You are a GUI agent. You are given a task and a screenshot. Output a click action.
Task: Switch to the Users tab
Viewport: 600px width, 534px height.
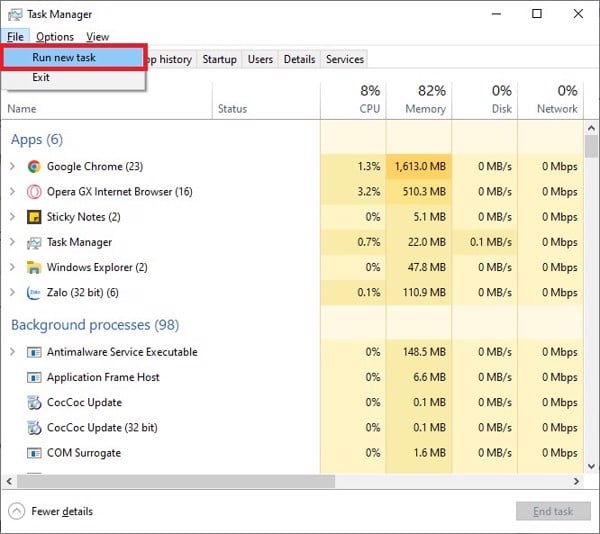point(260,59)
